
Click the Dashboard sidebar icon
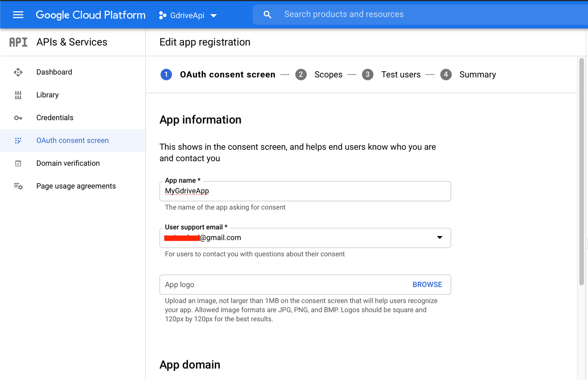18,72
